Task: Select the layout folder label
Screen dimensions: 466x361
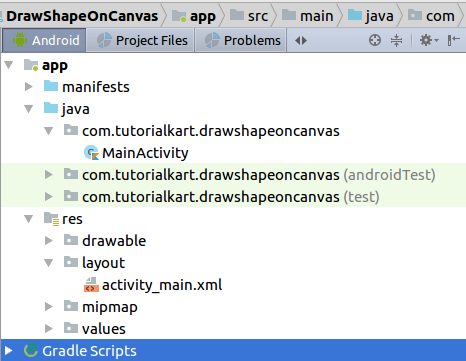Action: (x=103, y=263)
